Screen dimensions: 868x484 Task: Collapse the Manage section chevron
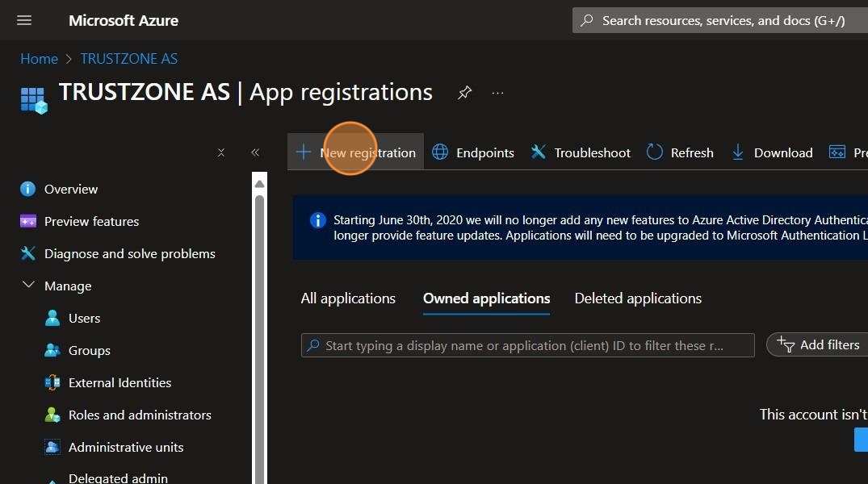tap(28, 285)
